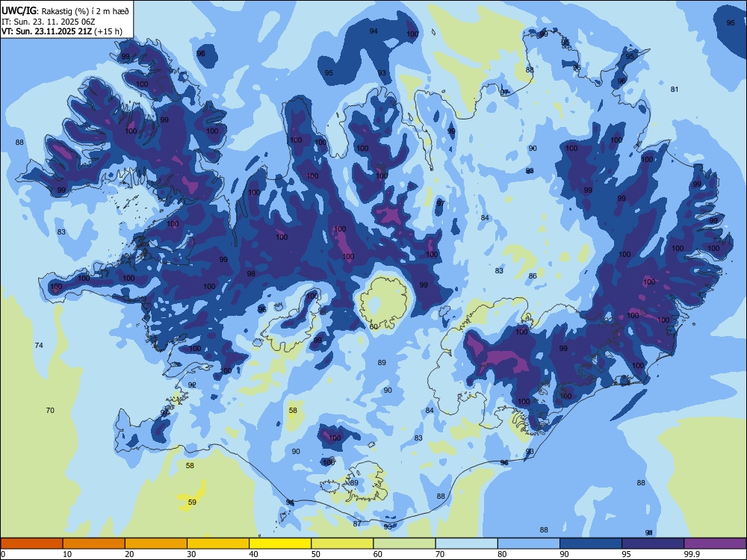Click the light green 60–70 legend swatch
Image resolution: width=747 pixels, height=560 pixels.
point(404,544)
